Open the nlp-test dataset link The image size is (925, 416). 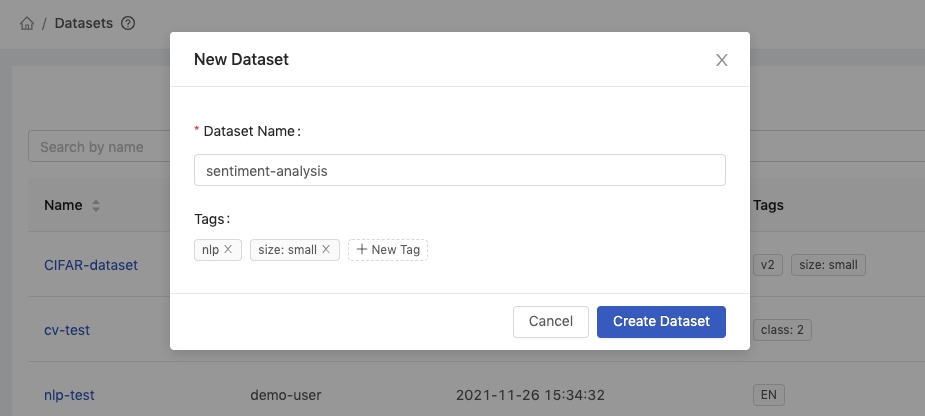pyautogui.click(x=69, y=395)
